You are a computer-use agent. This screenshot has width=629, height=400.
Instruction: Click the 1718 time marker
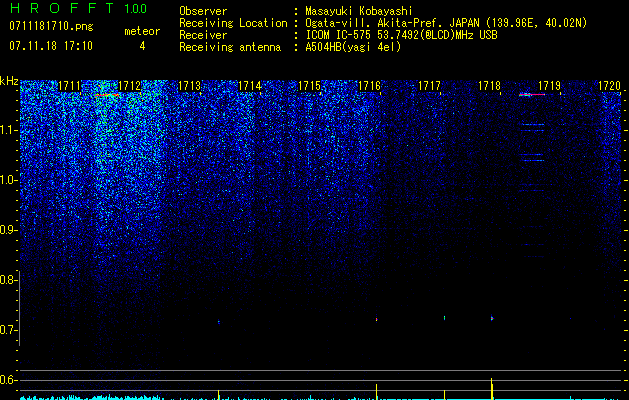[x=489, y=86]
